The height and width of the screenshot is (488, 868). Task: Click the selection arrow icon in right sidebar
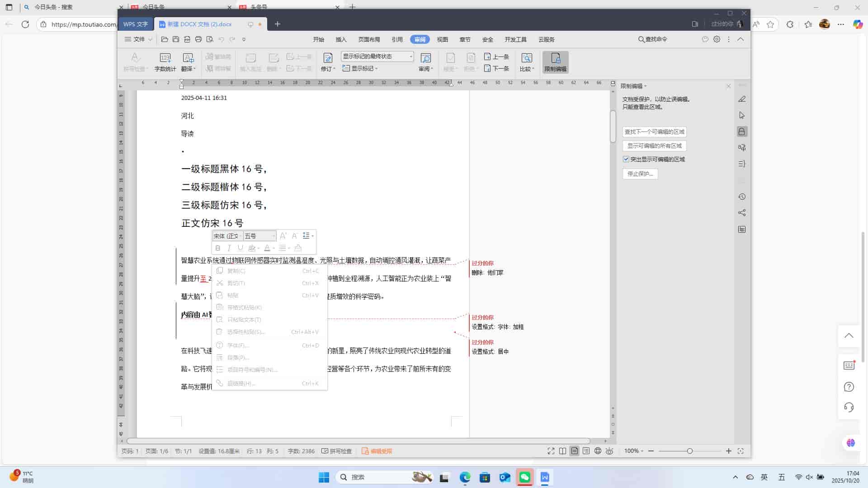[x=742, y=115]
